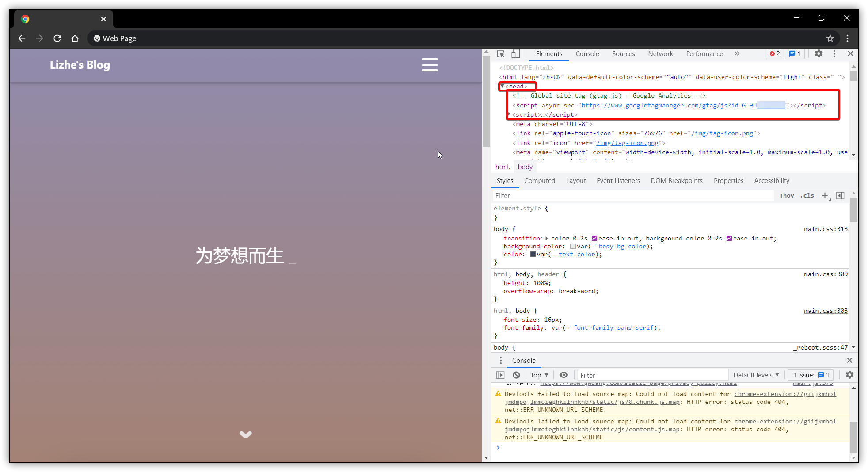Viewport: 868px width, 472px height.
Task: Switch to the Console tab in DevTools
Action: (x=587, y=54)
